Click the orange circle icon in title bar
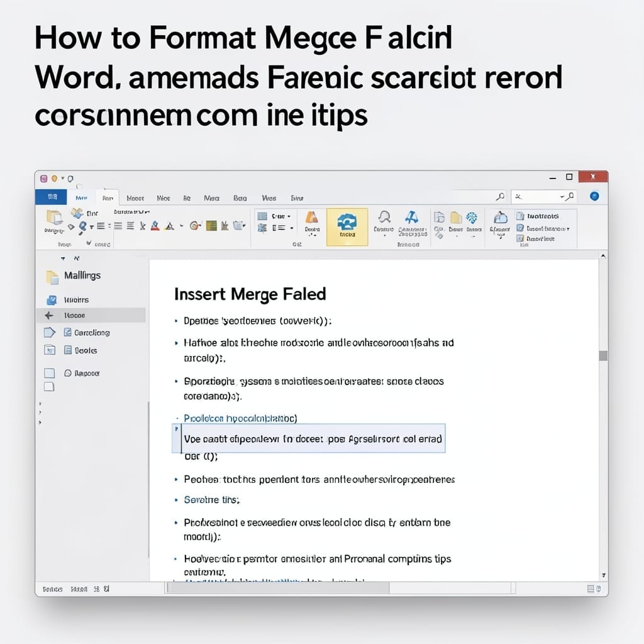 [54, 178]
